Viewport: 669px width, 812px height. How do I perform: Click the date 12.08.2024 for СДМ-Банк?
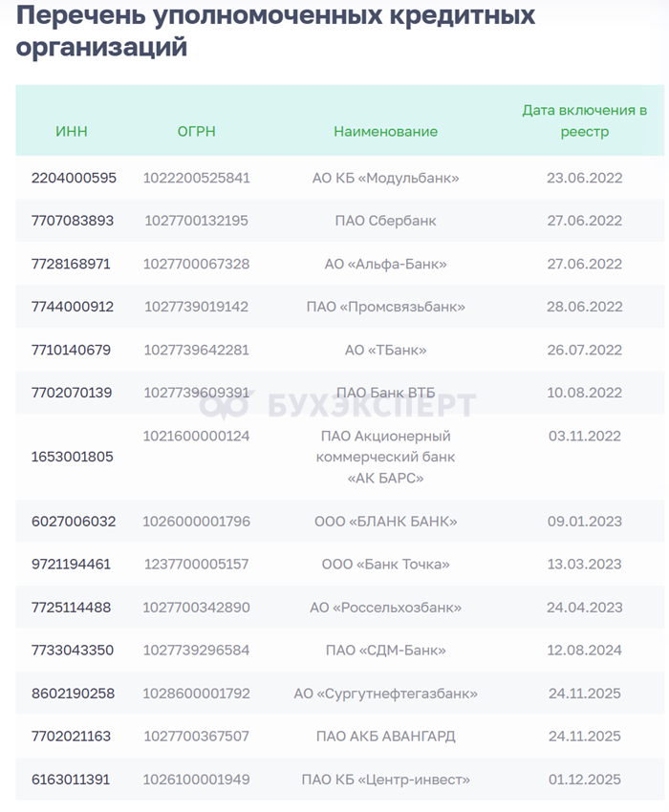pos(584,651)
